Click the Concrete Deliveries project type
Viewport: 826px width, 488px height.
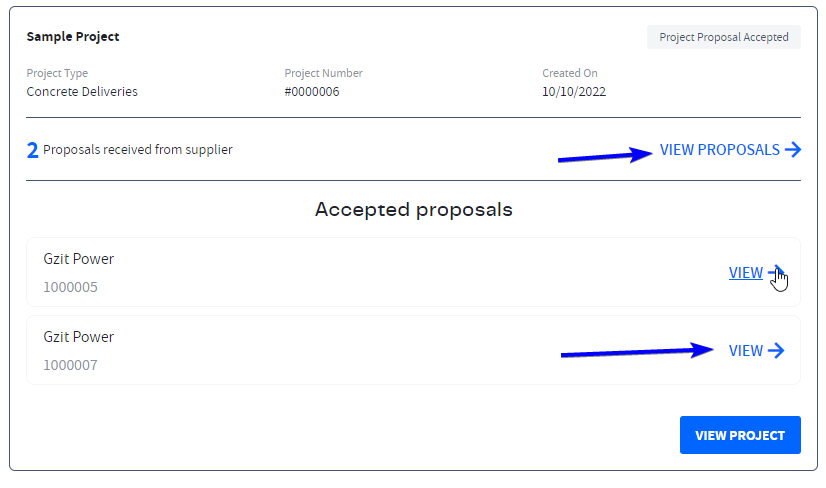point(82,91)
